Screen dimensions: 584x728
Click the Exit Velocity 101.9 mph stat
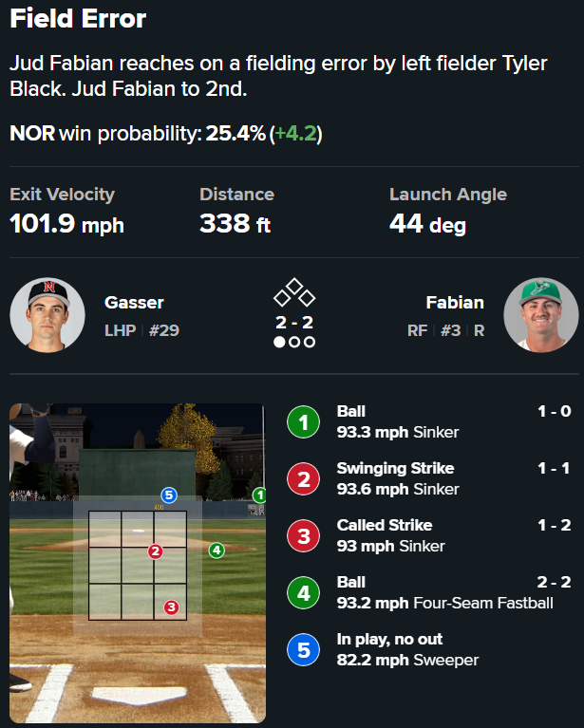coord(66,224)
